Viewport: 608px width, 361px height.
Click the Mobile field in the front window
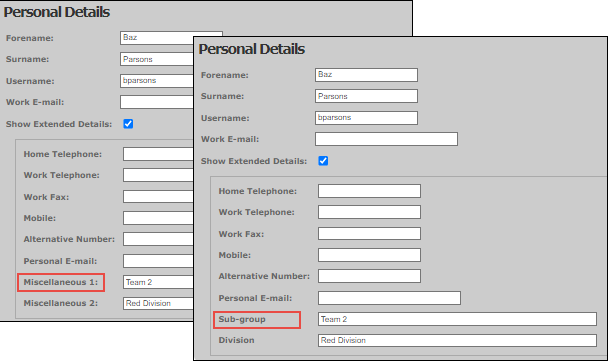(369, 255)
